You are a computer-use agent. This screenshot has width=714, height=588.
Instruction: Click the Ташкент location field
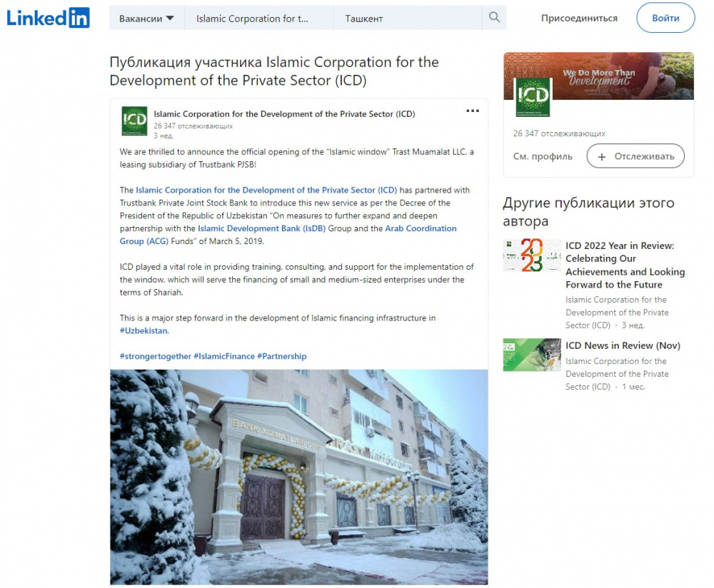click(408, 19)
